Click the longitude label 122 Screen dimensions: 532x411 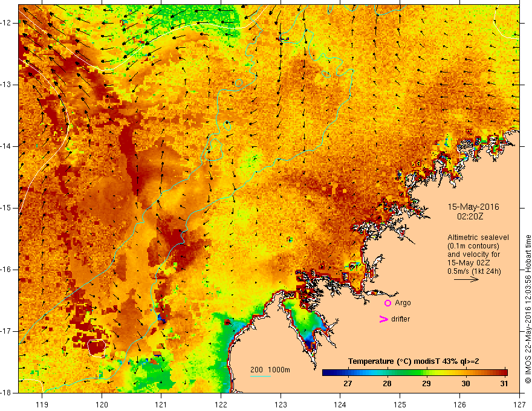pyautogui.click(x=221, y=404)
